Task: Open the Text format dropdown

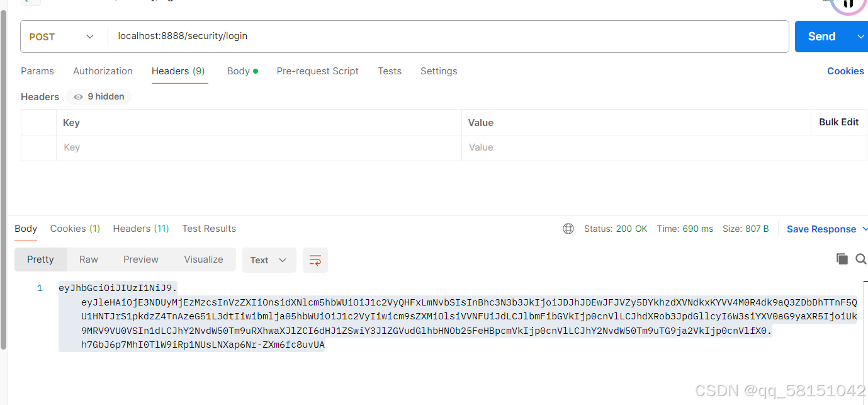Action: [269, 260]
